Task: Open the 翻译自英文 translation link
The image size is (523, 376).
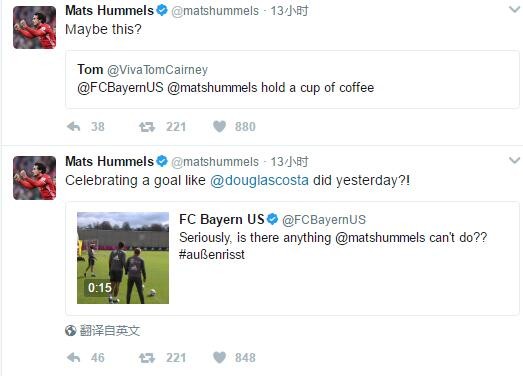Action: point(109,331)
